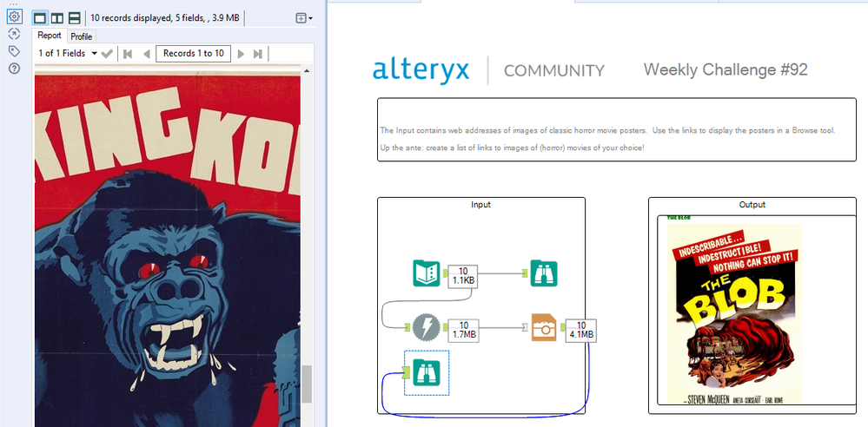Screen dimensions: 868x427
Task: Click the 'COMMUNITY' text
Action: [x=554, y=71]
